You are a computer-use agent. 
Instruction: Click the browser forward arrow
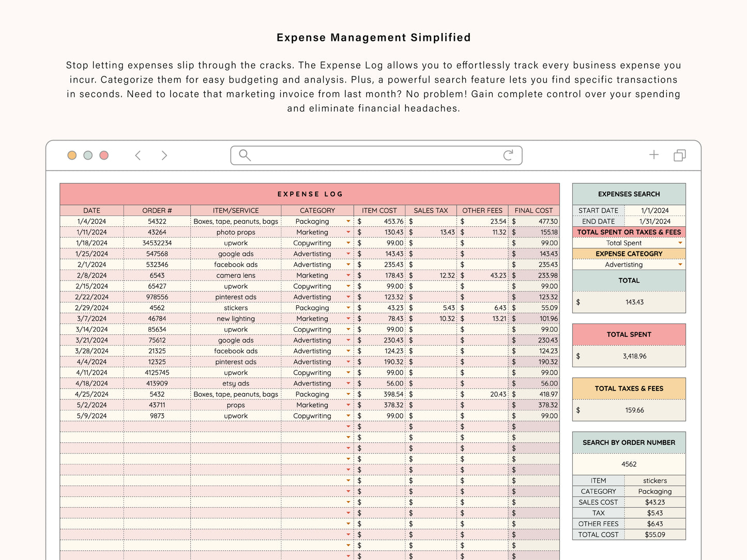click(164, 155)
